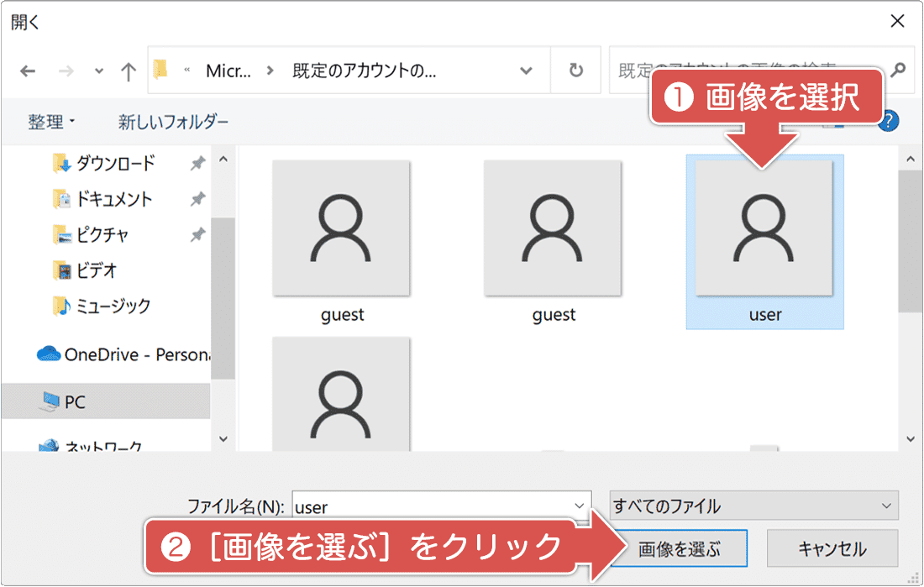Image resolution: width=924 pixels, height=587 pixels.
Task: Open the help question mark icon
Action: pos(891,120)
